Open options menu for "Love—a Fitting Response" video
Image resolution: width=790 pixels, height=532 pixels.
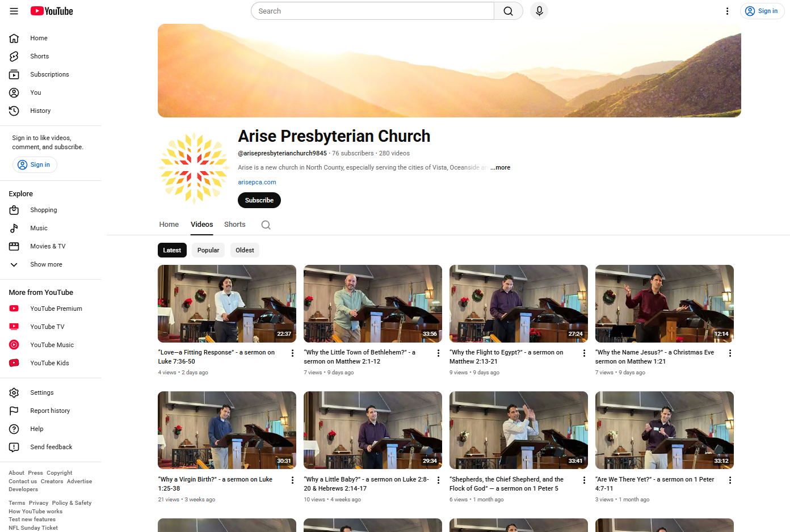[292, 353]
